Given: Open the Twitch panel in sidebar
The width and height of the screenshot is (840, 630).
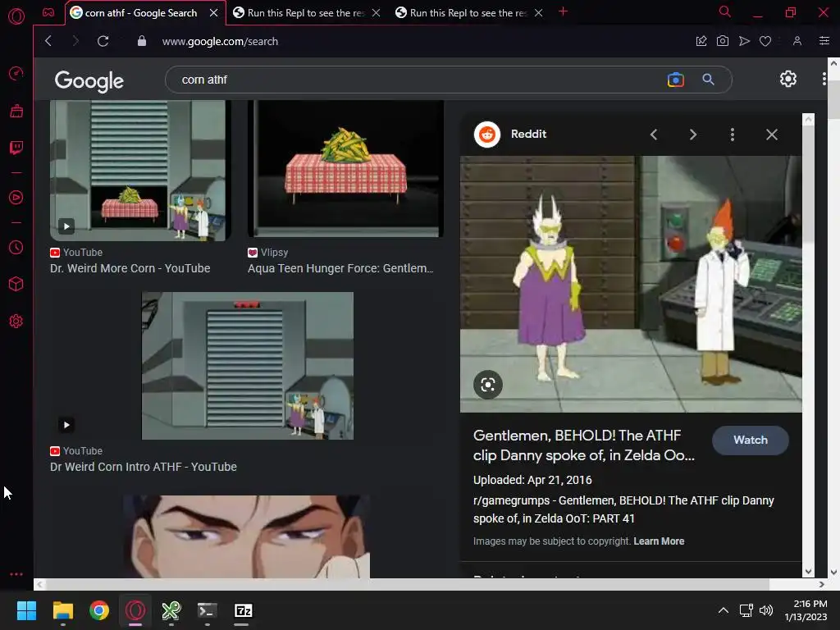Looking at the screenshot, I should 16,148.
